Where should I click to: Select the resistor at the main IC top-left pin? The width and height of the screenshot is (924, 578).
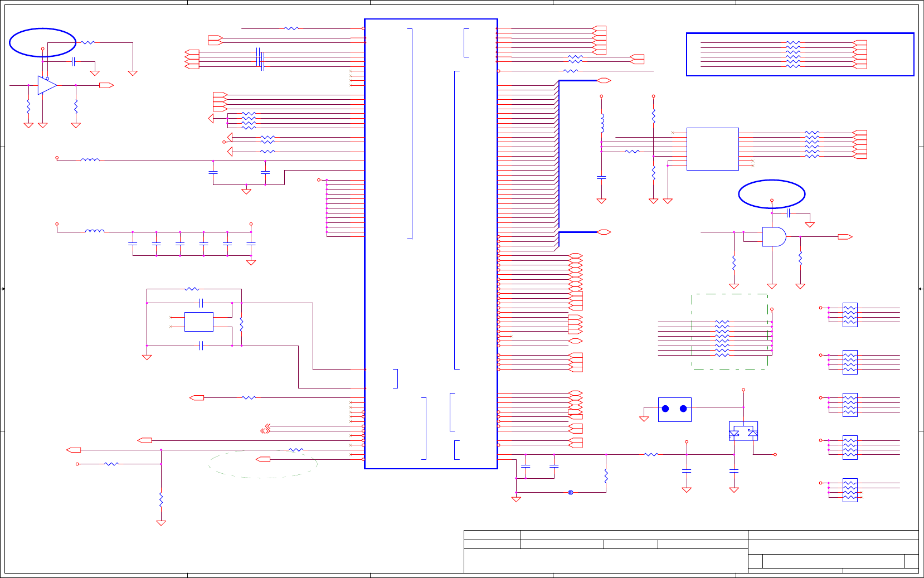[291, 28]
